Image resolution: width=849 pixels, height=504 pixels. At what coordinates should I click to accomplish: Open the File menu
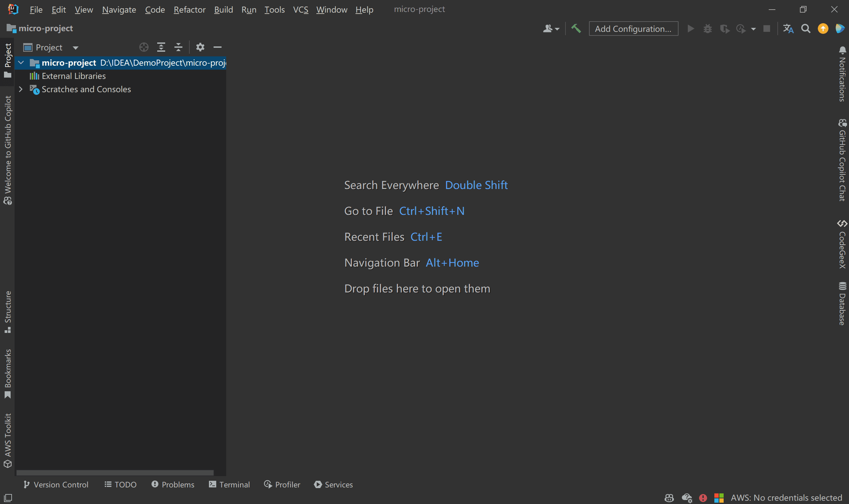tap(36, 10)
